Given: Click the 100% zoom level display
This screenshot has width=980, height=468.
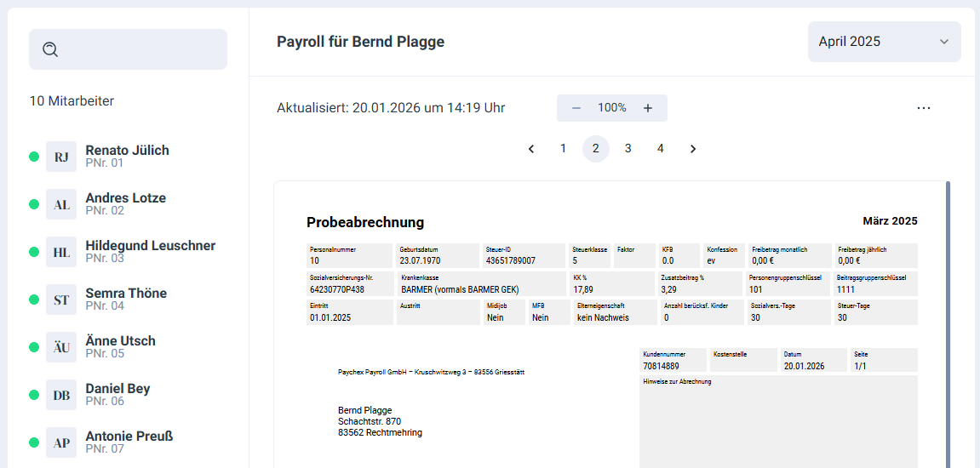Looking at the screenshot, I should pos(612,108).
